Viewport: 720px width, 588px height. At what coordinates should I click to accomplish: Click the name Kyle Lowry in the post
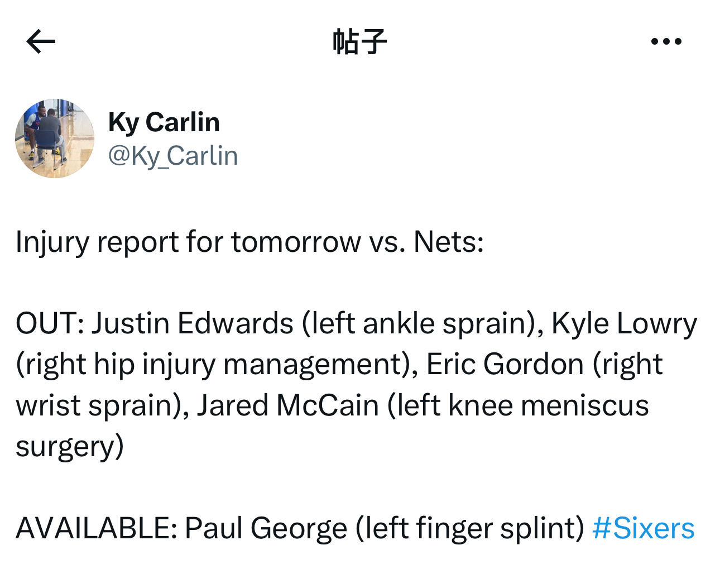pos(625,324)
